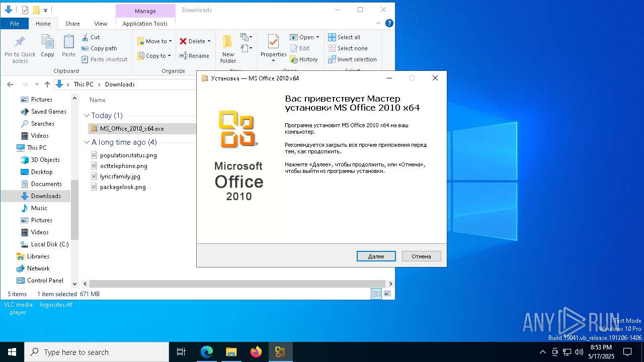Select the octtelephone.png file
This screenshot has height=362, width=644.
click(x=124, y=166)
